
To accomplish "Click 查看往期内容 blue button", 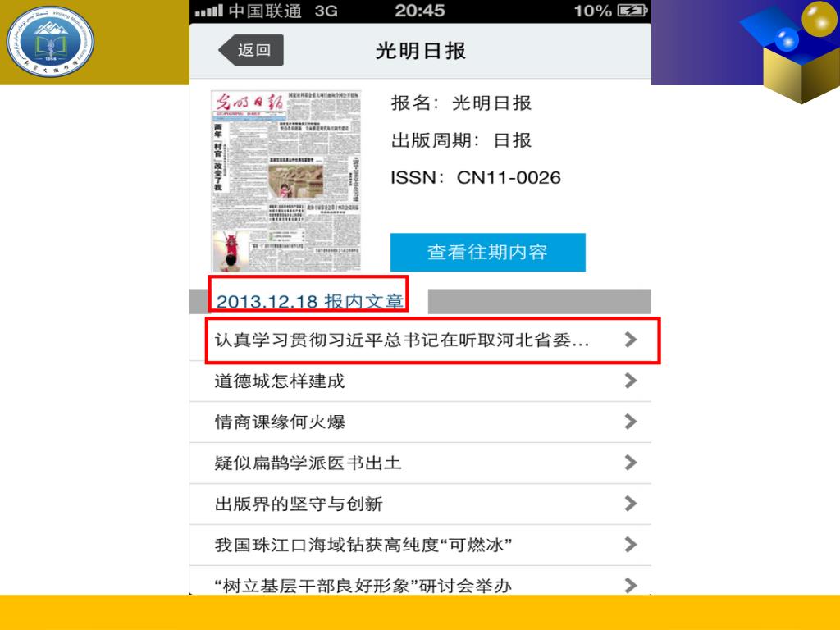I will [x=487, y=253].
